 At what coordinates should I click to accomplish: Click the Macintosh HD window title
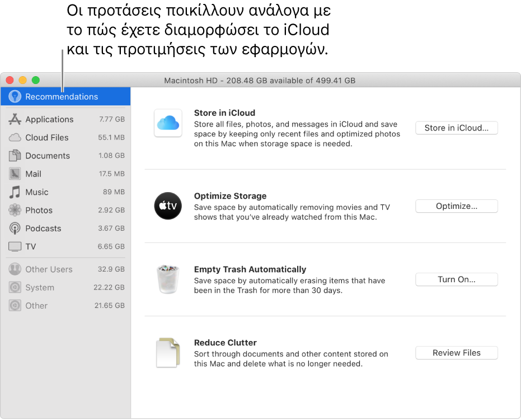pos(260,81)
